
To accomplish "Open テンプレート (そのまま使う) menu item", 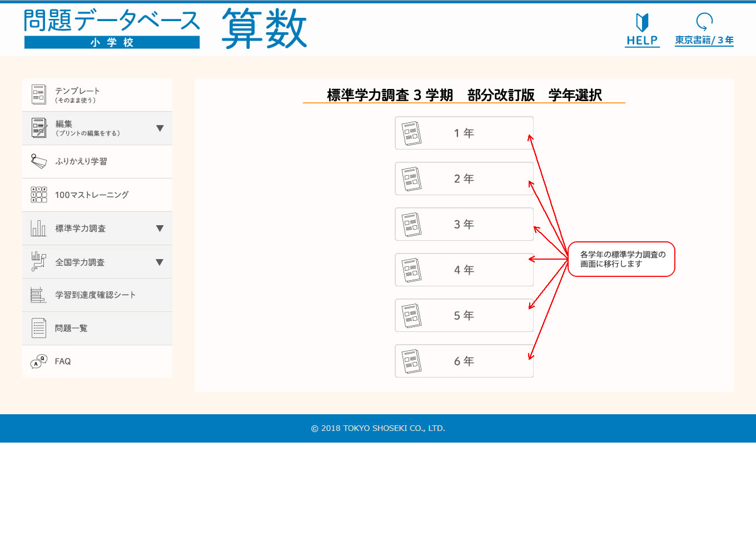I will tap(97, 95).
